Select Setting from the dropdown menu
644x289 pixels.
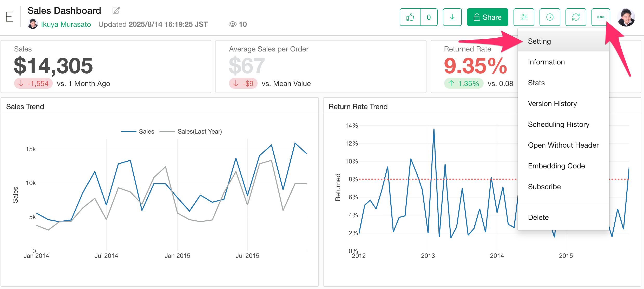click(539, 41)
